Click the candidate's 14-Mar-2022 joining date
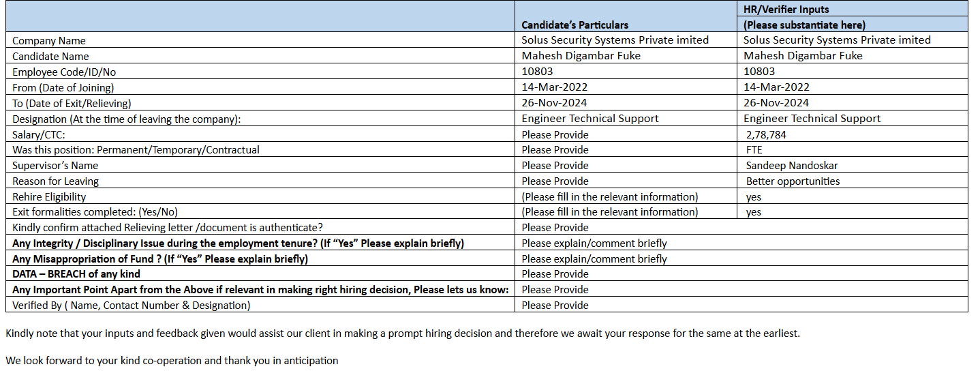The width and height of the screenshot is (980, 386). tap(554, 87)
